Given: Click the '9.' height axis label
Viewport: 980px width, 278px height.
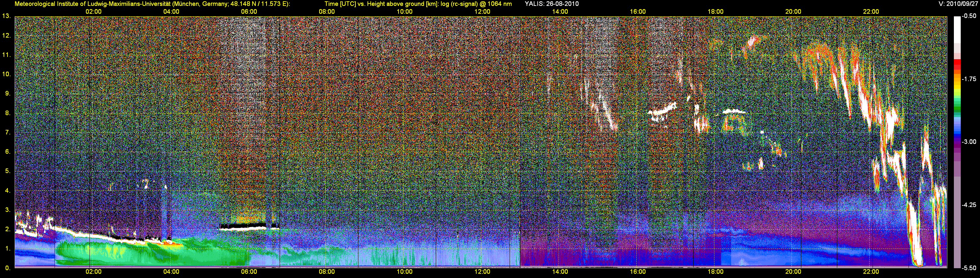Looking at the screenshot, I should 8,94.
